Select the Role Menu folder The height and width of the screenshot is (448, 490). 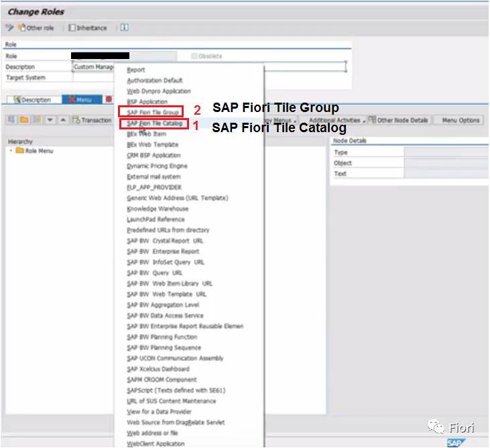[x=35, y=151]
